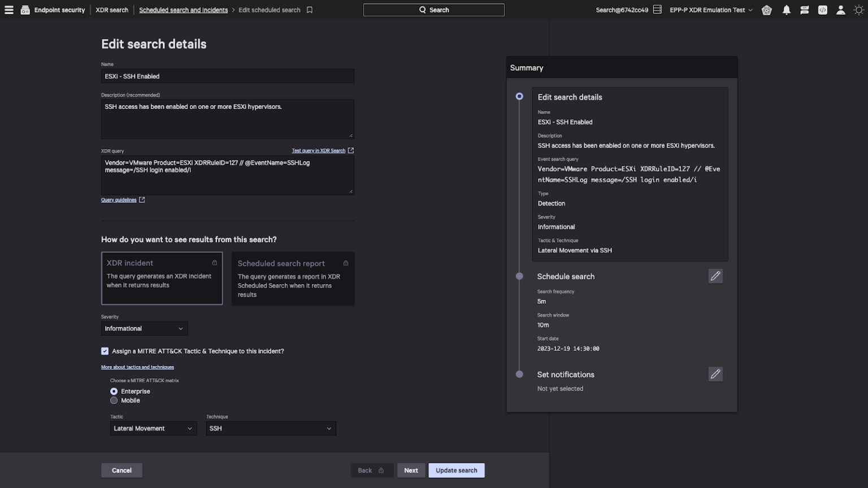Select the Enterprise MITRE ATT&CK matrix
Screen dimensions: 868x488
tap(114, 391)
